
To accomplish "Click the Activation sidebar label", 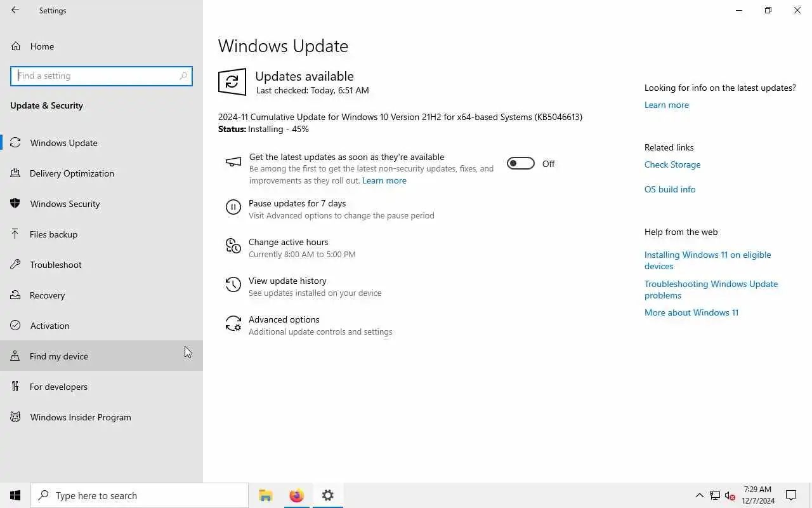I will pyautogui.click(x=49, y=326).
